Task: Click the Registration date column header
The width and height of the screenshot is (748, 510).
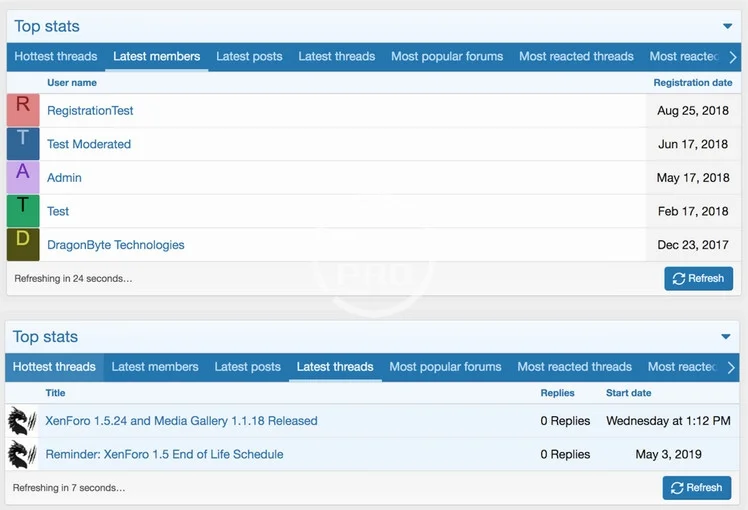Action: [x=692, y=82]
